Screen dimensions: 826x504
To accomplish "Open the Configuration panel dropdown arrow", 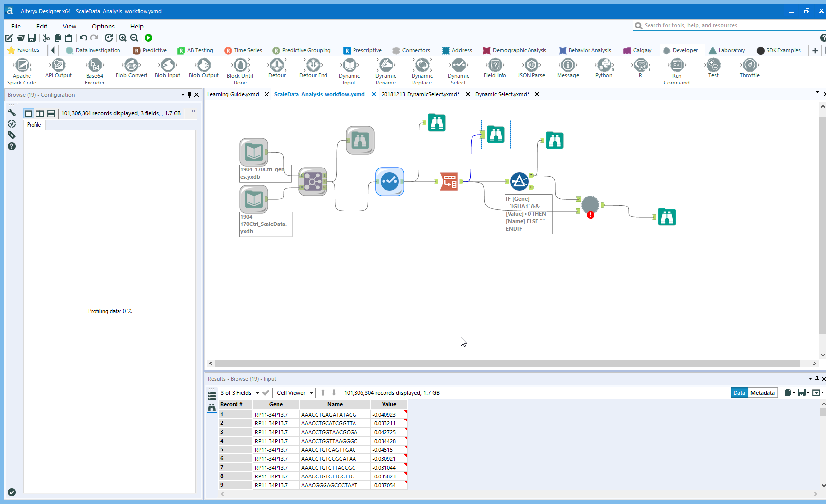I will coord(182,94).
